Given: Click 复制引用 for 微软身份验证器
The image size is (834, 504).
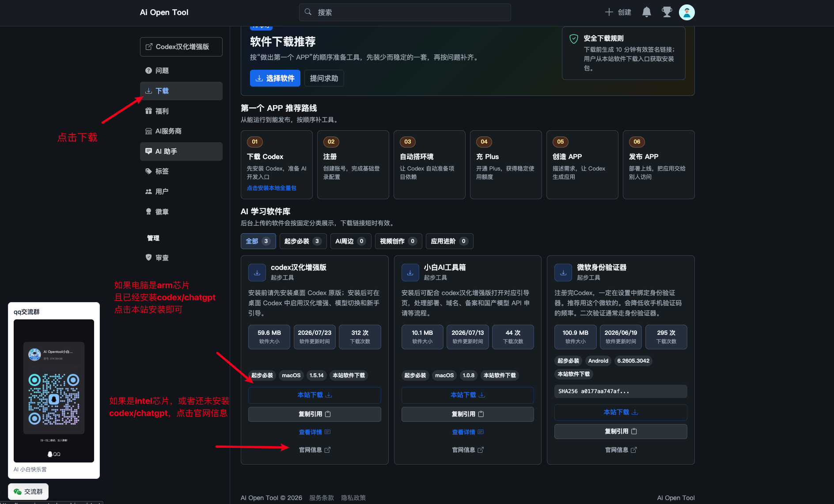Looking at the screenshot, I should (621, 432).
